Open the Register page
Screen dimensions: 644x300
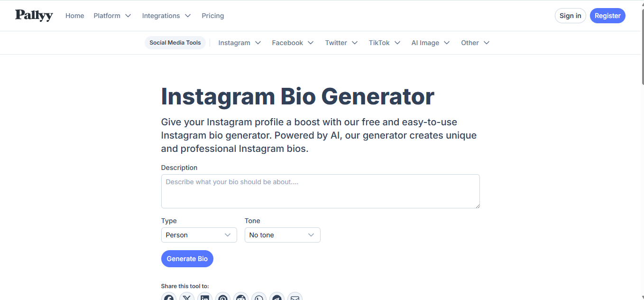[x=607, y=15]
